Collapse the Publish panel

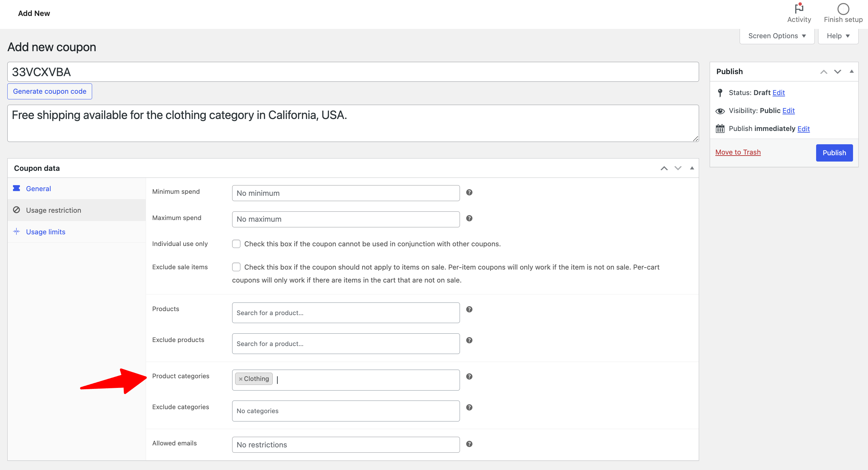click(x=851, y=71)
